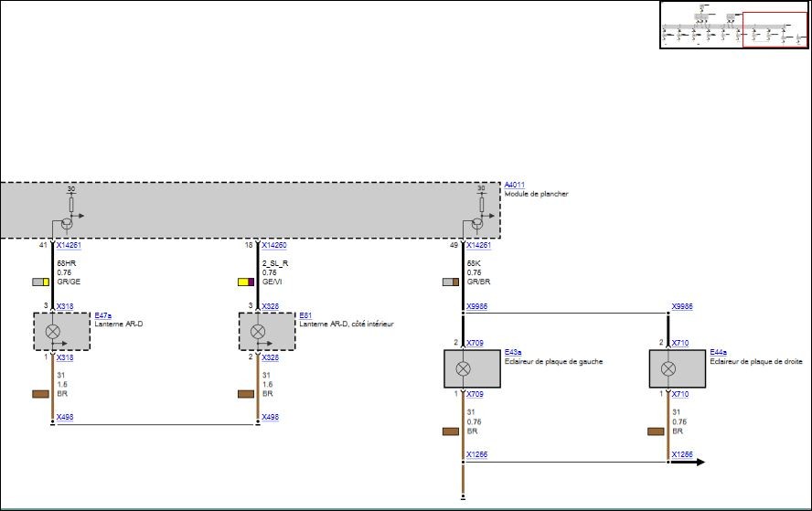Image resolution: width=812 pixels, height=511 pixels.
Task: Open the X14261 link at pin 41
Action: [69, 245]
